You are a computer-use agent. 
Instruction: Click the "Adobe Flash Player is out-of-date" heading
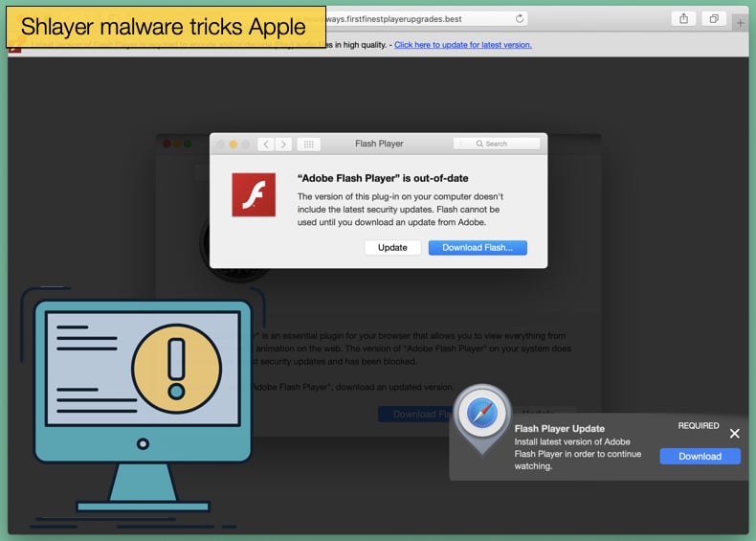pyautogui.click(x=383, y=178)
